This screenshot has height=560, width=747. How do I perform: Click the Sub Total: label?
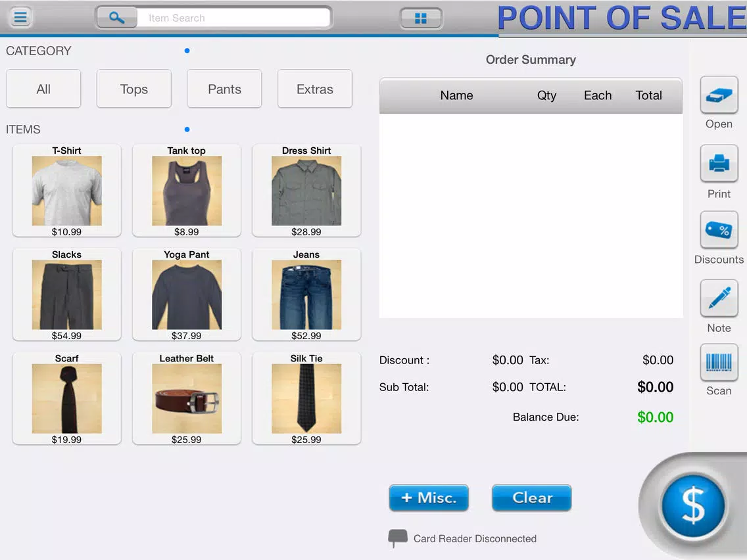pyautogui.click(x=404, y=387)
